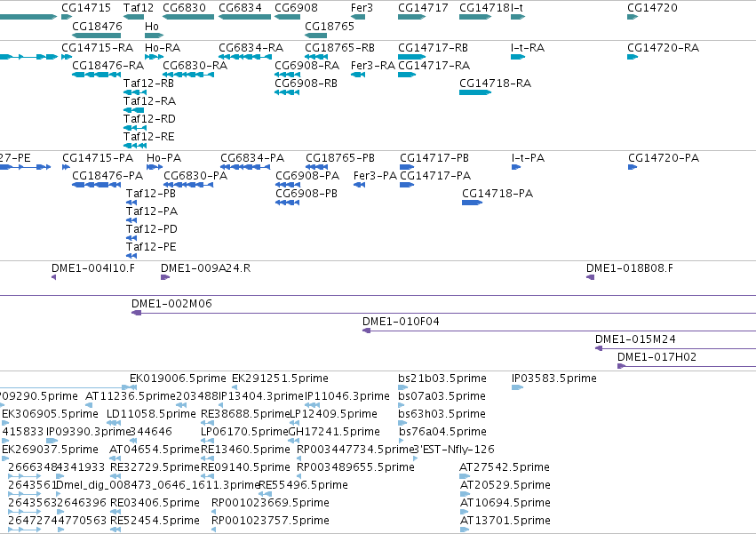Click protein Ho-PA
Viewport: 756px width, 534px height.
coord(164,158)
